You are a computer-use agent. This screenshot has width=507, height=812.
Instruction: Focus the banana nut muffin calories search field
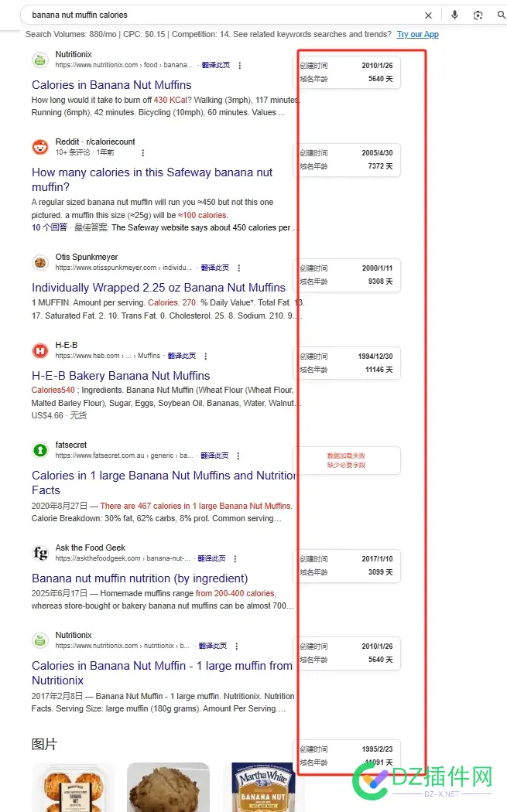223,15
